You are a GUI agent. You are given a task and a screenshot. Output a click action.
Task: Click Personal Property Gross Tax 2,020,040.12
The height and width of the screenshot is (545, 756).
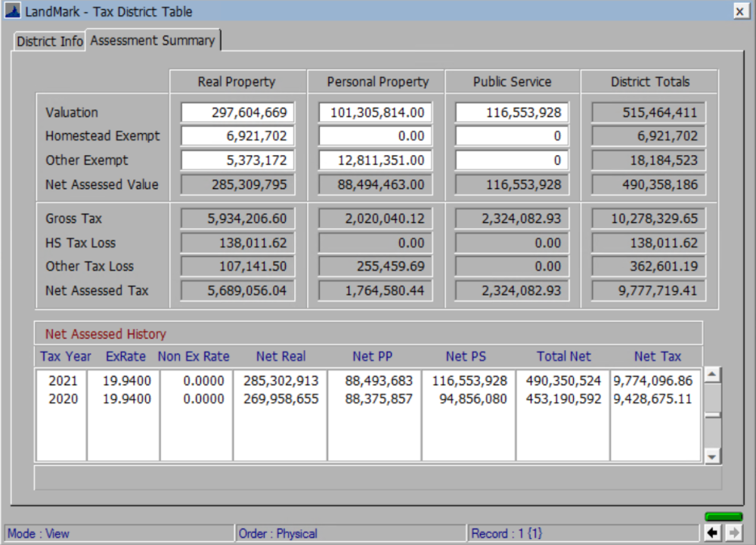pos(375,218)
